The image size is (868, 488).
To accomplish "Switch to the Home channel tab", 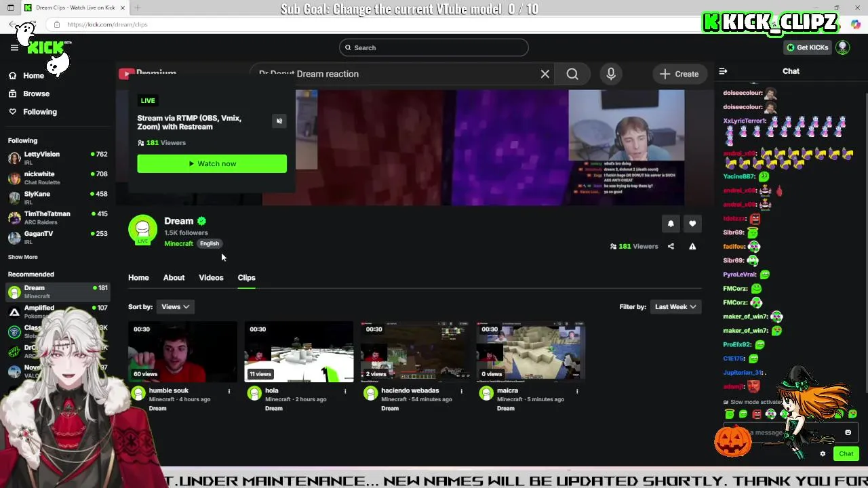I will click(138, 278).
